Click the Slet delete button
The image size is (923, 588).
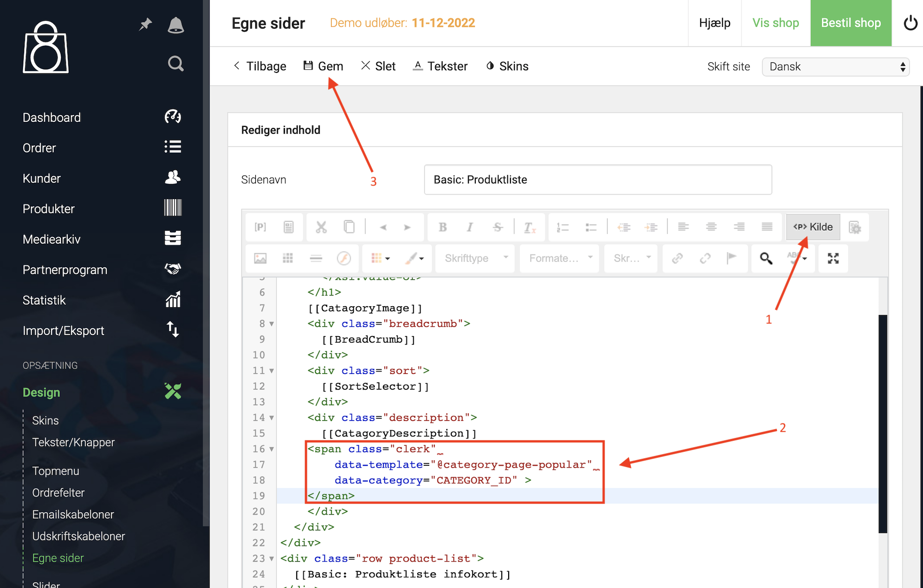[378, 66]
